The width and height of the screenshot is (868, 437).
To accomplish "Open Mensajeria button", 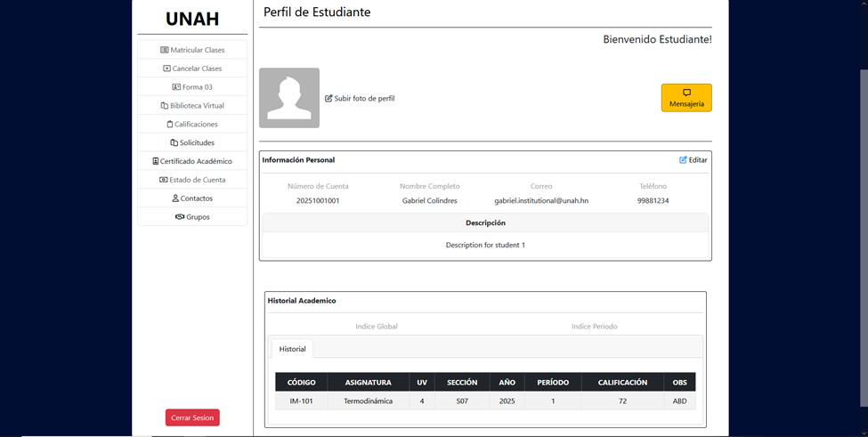I will 686,98.
